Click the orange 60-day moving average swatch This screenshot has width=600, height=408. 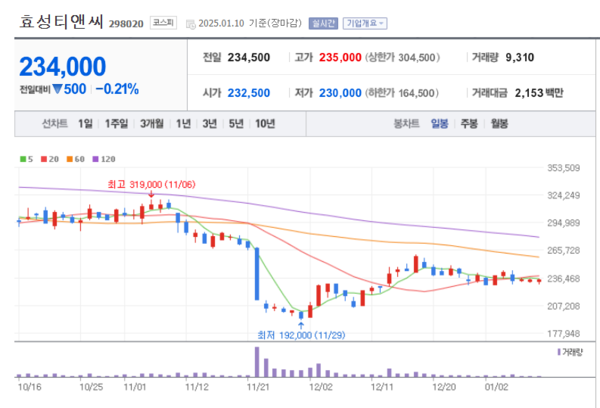click(x=69, y=159)
